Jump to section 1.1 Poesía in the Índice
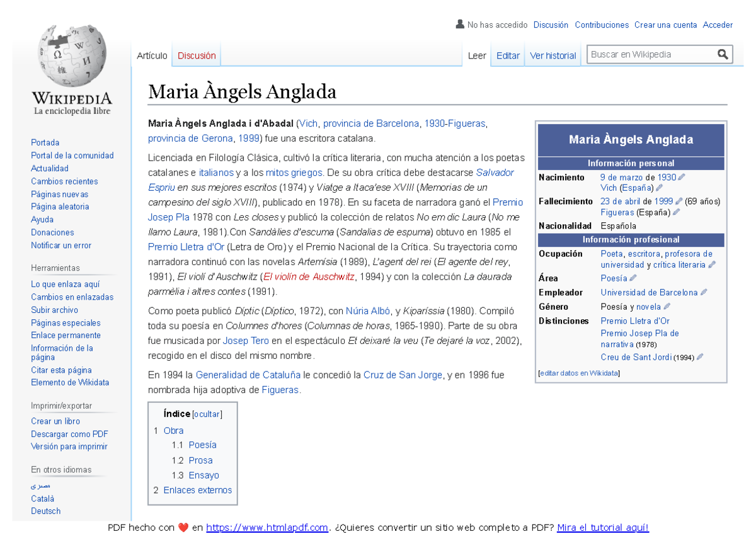The width and height of the screenshot is (756, 534). point(202,445)
